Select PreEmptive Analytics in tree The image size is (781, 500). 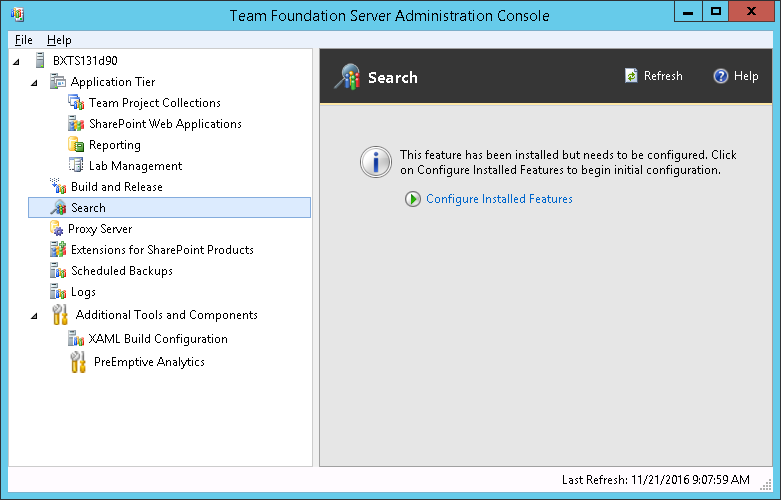[149, 362]
